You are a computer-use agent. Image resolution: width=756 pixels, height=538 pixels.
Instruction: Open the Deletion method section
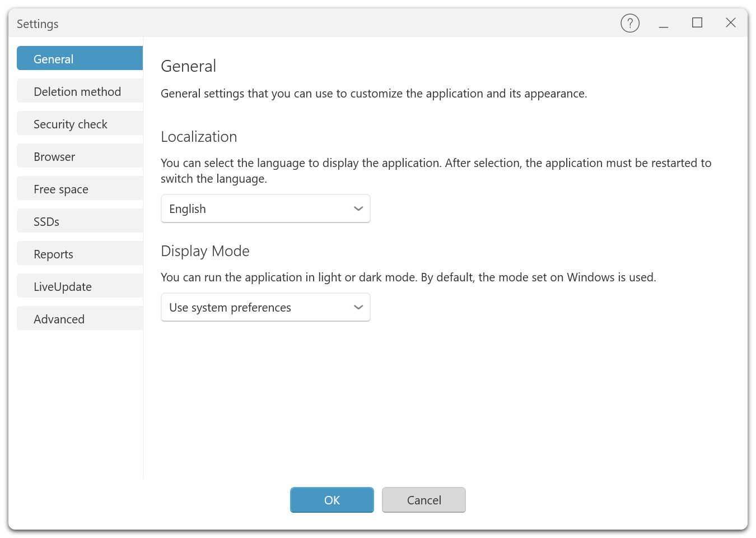pos(80,91)
